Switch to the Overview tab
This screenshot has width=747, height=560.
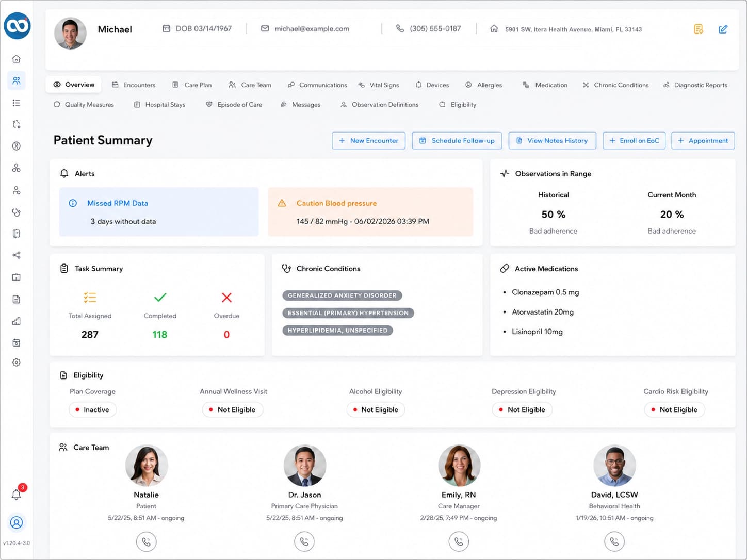pyautogui.click(x=74, y=85)
